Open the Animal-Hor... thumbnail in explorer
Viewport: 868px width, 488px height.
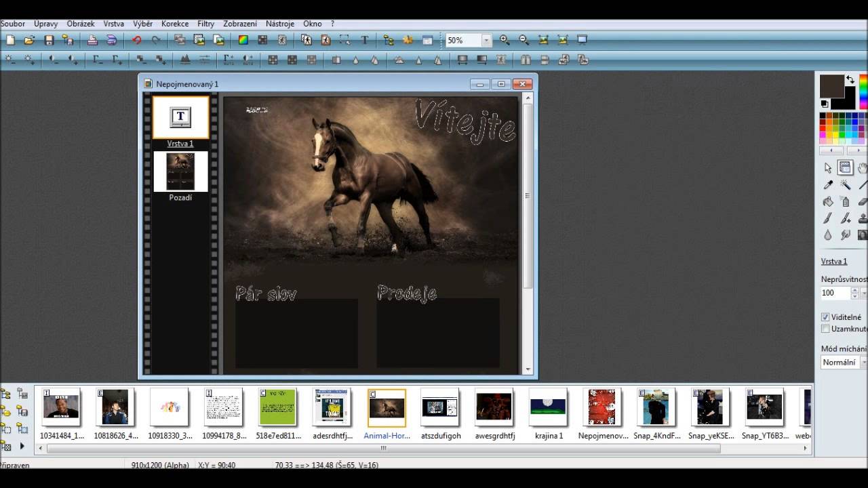click(x=387, y=408)
